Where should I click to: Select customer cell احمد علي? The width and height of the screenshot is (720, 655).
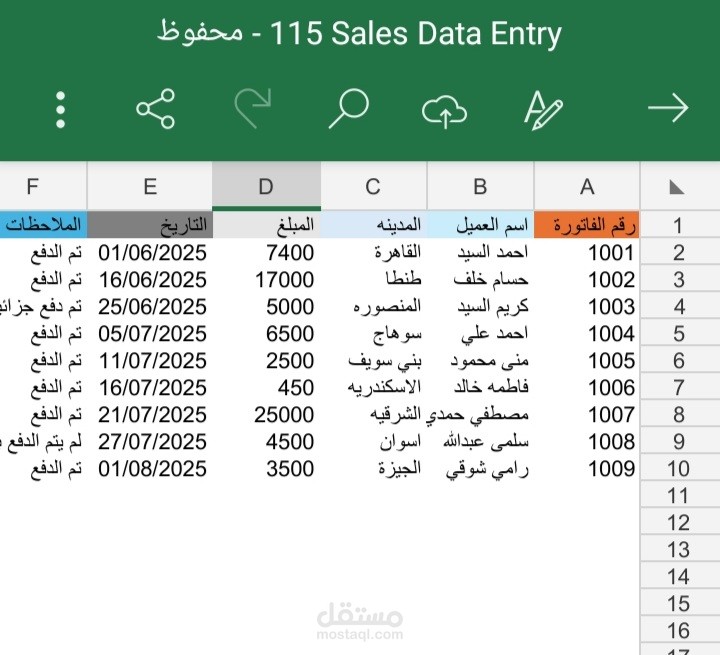pyautogui.click(x=480, y=333)
